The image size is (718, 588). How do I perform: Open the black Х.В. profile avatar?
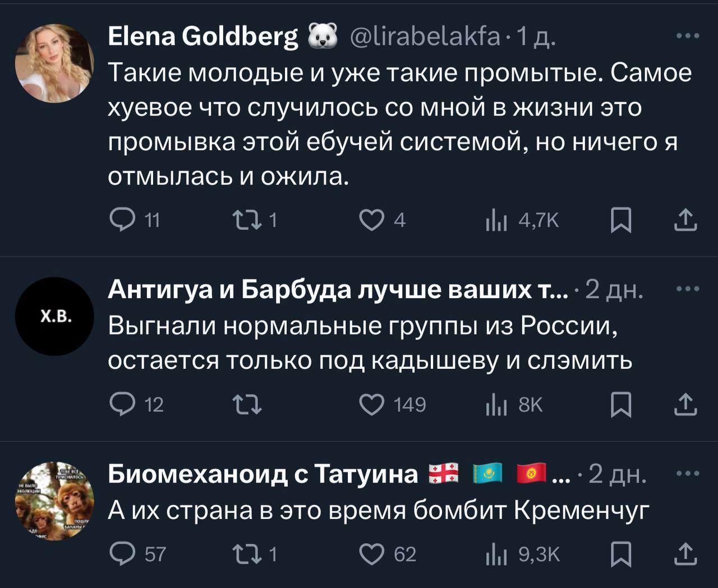pyautogui.click(x=54, y=316)
